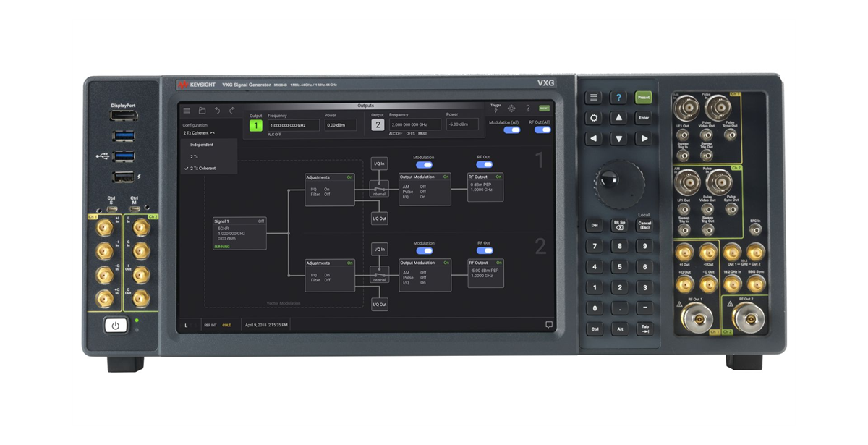Push the Enter hardware key
This screenshot has width=868, height=445.
pyautogui.click(x=643, y=118)
